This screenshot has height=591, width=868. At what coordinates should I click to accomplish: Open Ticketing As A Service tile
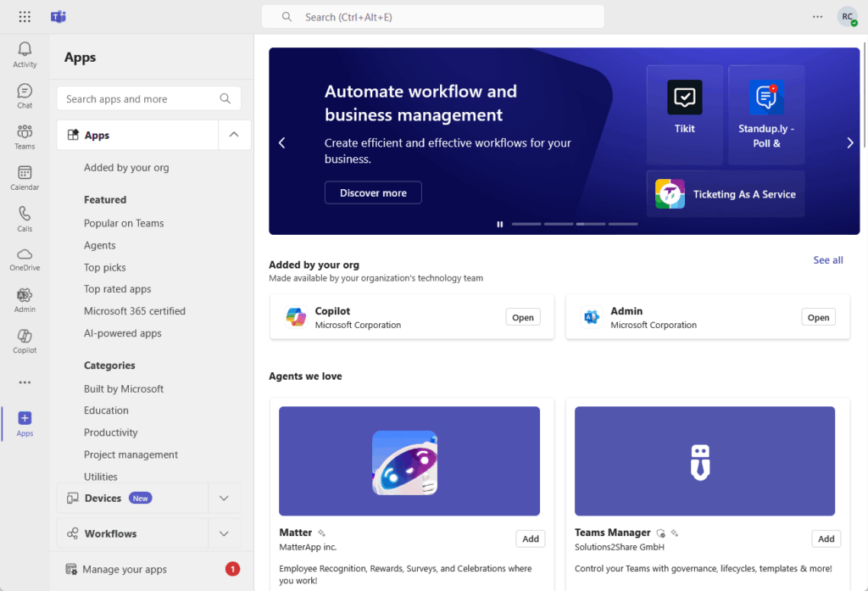tap(726, 194)
